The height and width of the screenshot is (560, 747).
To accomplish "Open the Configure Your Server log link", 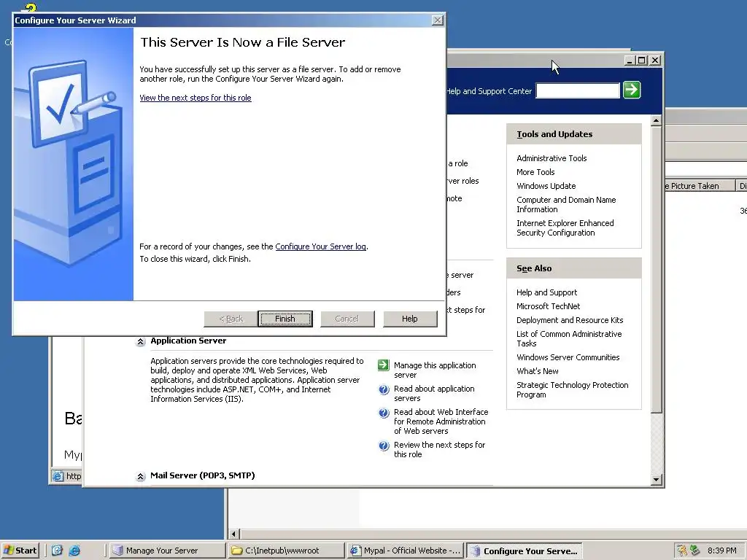I will [321, 246].
